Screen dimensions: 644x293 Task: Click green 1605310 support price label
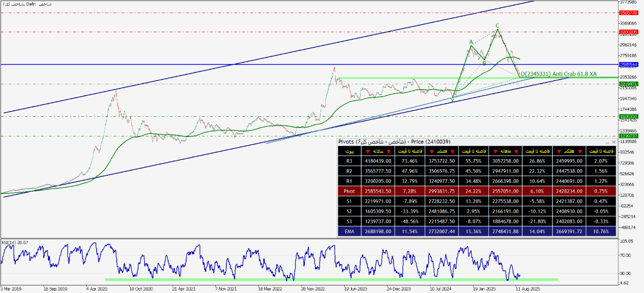(x=629, y=116)
